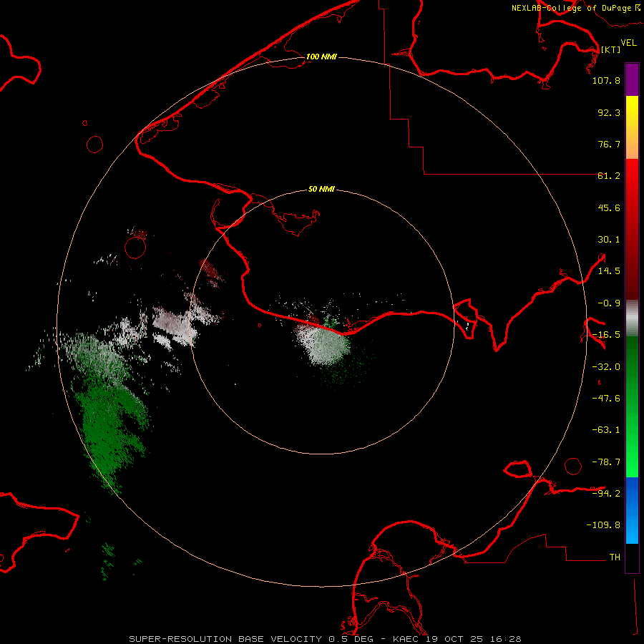Click the 30.1 velocity scale value

(609, 240)
